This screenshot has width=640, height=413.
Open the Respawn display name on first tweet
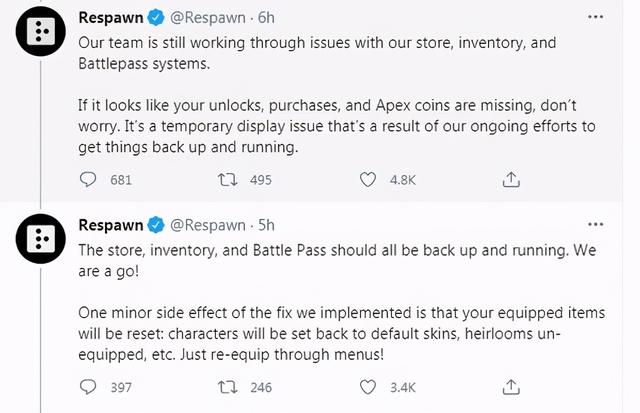coord(111,19)
